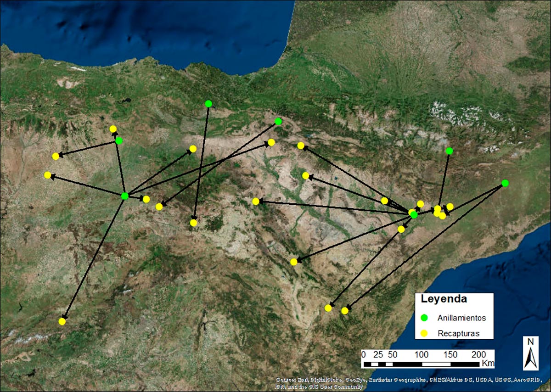The image size is (551, 392).
Task: Click the westernmost yellow recapture point
Action: tap(47, 175)
